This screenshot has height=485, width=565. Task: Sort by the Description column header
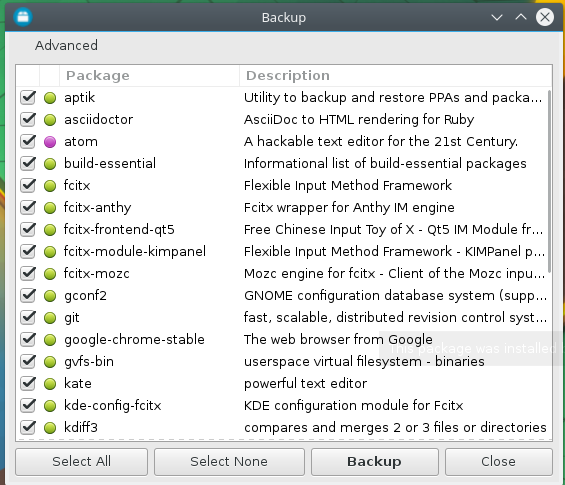point(395,76)
